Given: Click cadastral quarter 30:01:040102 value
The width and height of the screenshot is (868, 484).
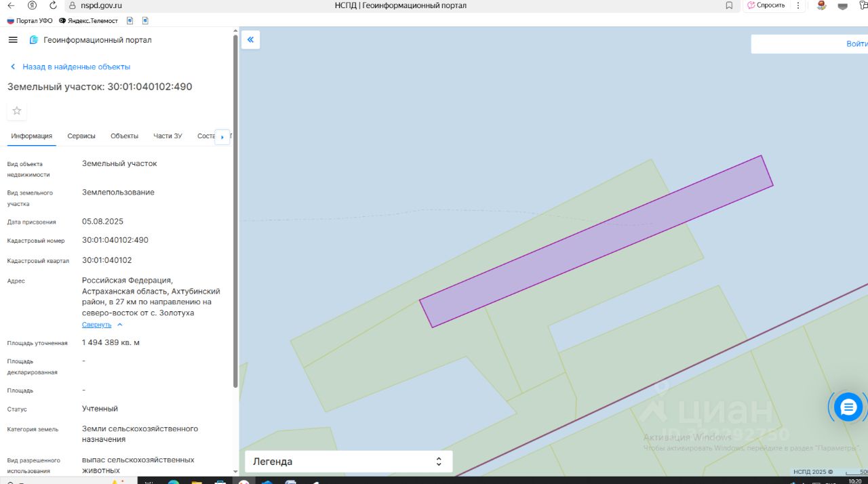Looking at the screenshot, I should (x=107, y=260).
